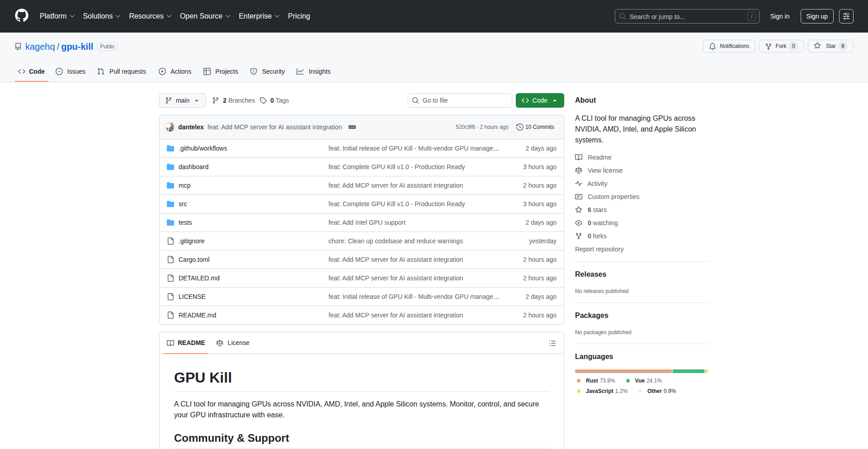868x449 pixels.
Task: Click the commits history clock icon
Action: (520, 127)
